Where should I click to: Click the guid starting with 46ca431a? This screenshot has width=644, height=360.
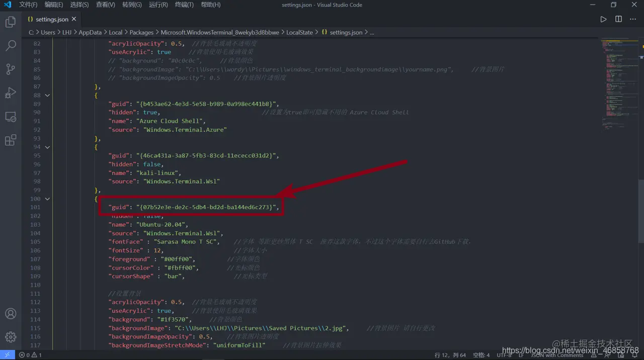click(x=205, y=155)
